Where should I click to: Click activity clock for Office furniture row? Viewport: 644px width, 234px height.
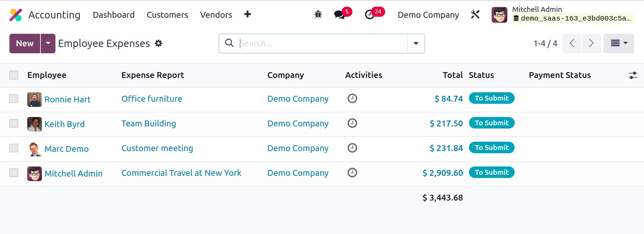tap(352, 99)
